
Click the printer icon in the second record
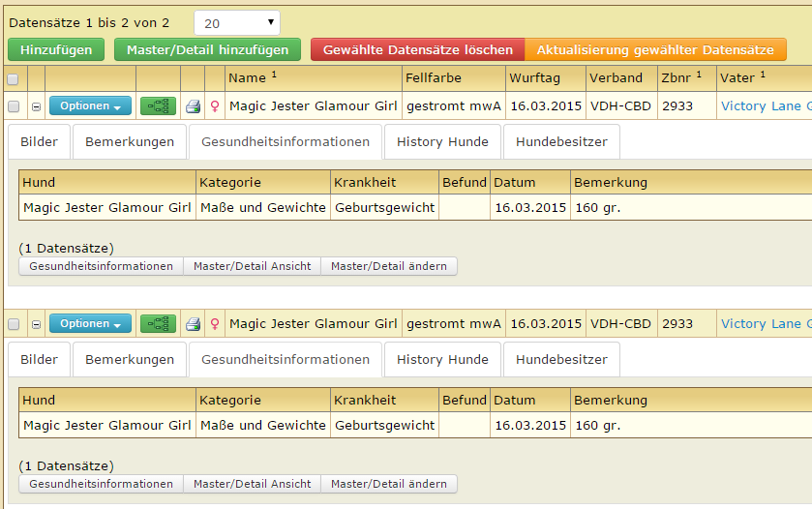[193, 324]
